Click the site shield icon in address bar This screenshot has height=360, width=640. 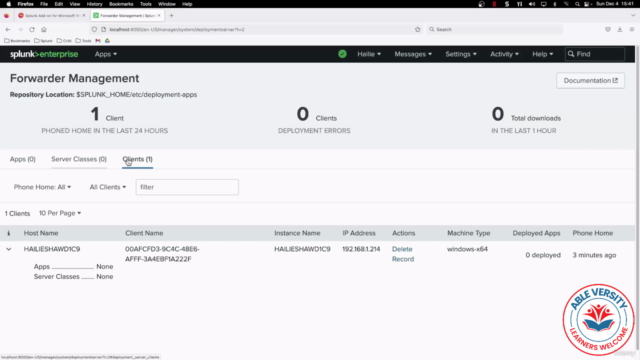94,29
